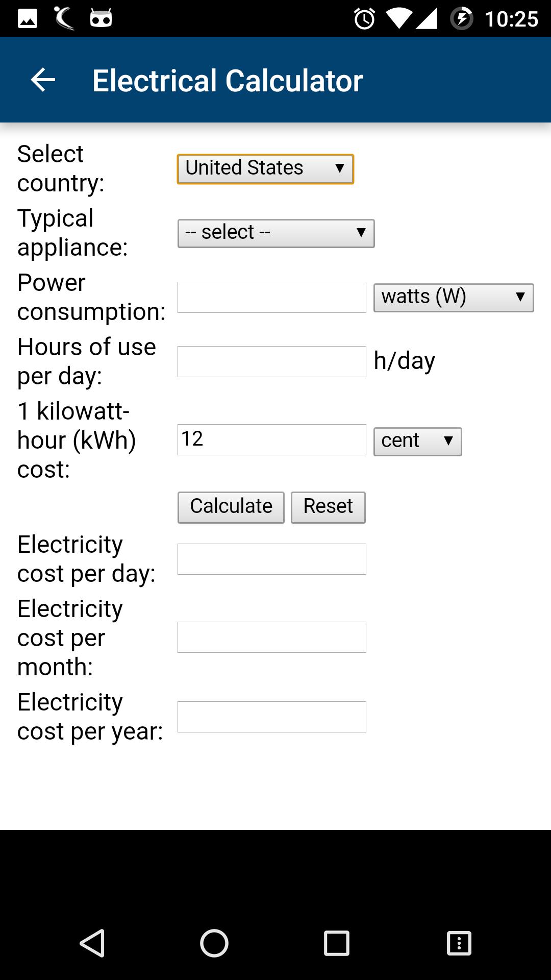This screenshot has height=980, width=551.
Task: Tap the menu icon in navigation bar
Action: click(459, 943)
